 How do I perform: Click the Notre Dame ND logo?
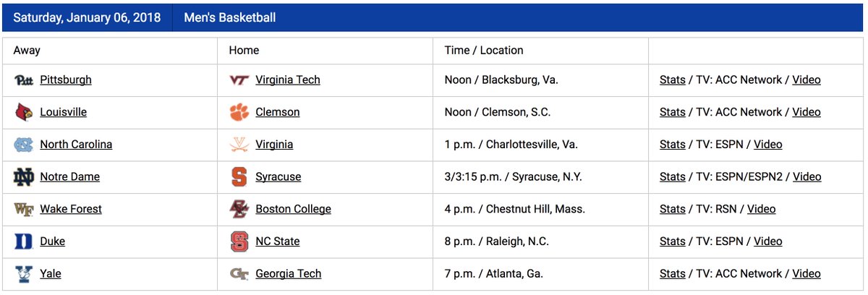(x=24, y=176)
